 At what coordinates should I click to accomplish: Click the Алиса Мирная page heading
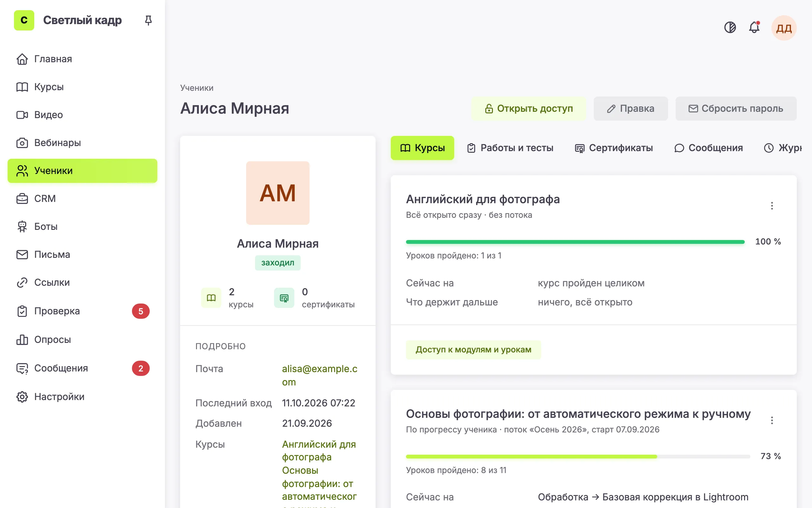pyautogui.click(x=234, y=108)
